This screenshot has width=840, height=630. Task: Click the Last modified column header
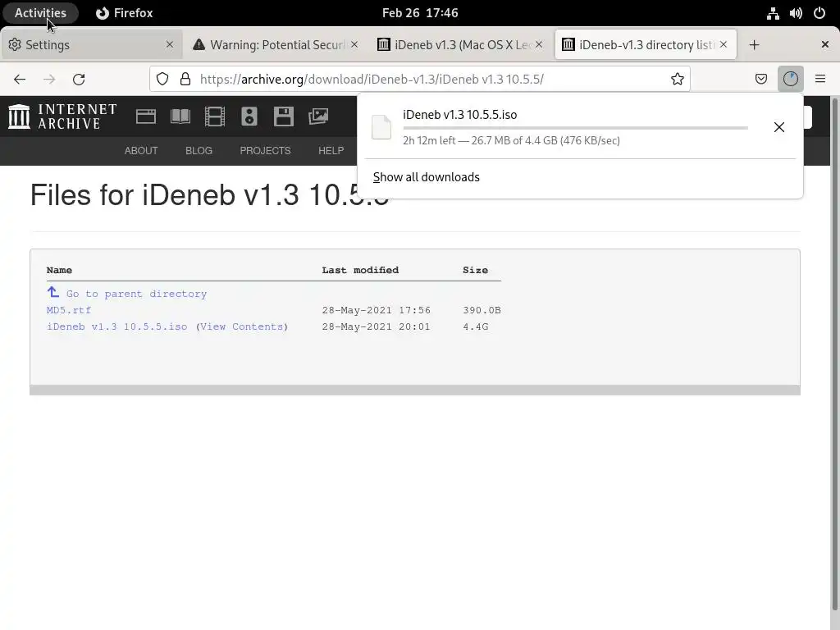[x=360, y=270]
